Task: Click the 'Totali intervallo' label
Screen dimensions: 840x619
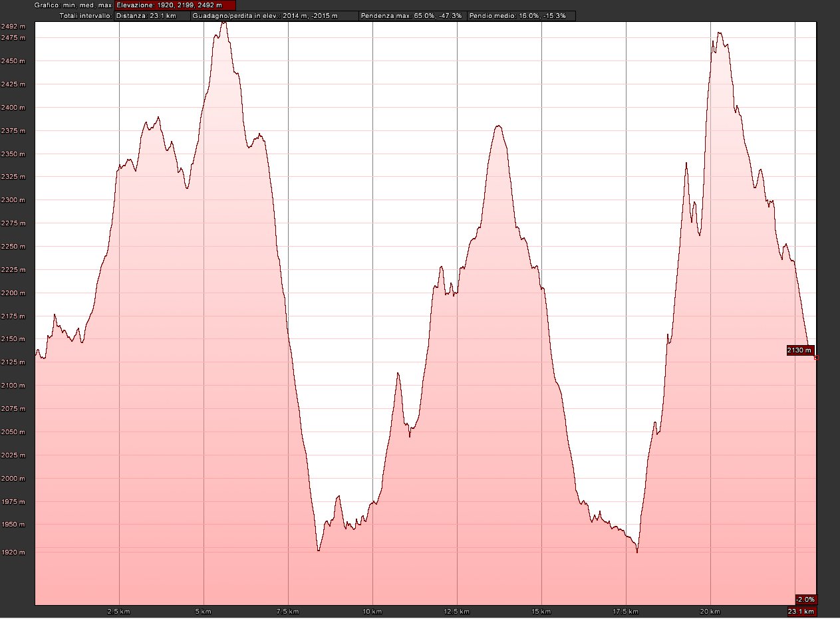Action: [85, 15]
